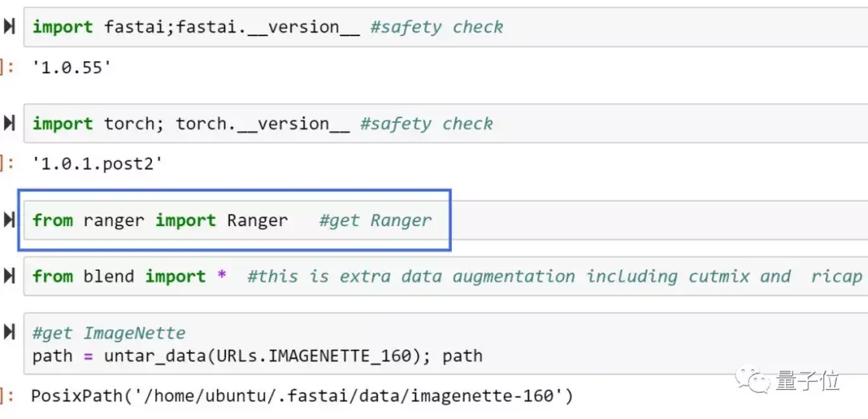Run the torch version import cell
Screen dimensions: 868x419
coord(9,123)
